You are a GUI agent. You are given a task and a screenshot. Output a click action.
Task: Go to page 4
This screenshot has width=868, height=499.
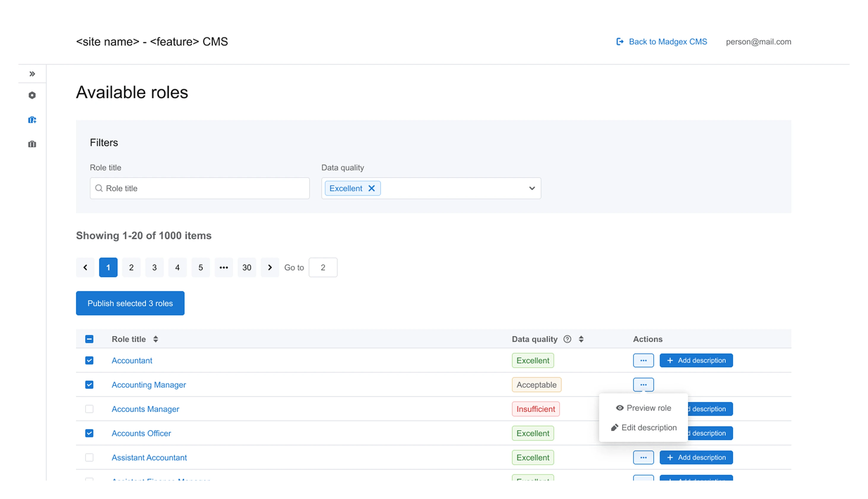[x=177, y=267]
